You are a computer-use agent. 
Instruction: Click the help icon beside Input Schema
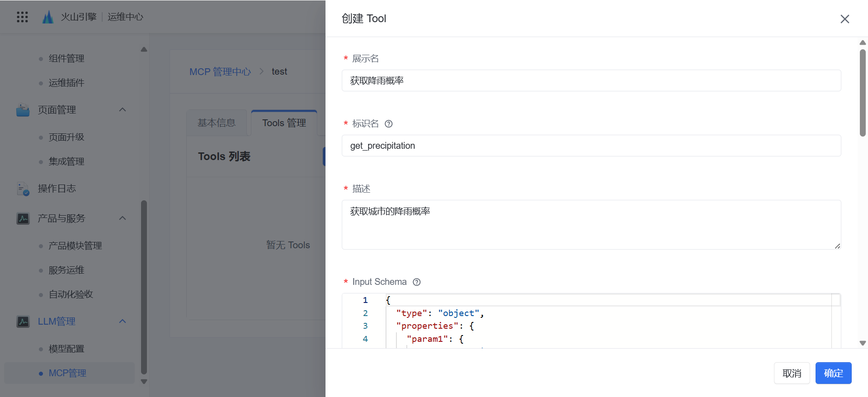[x=416, y=282]
